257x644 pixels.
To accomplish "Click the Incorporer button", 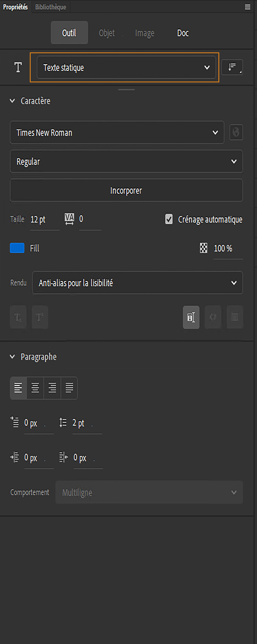I will [126, 190].
